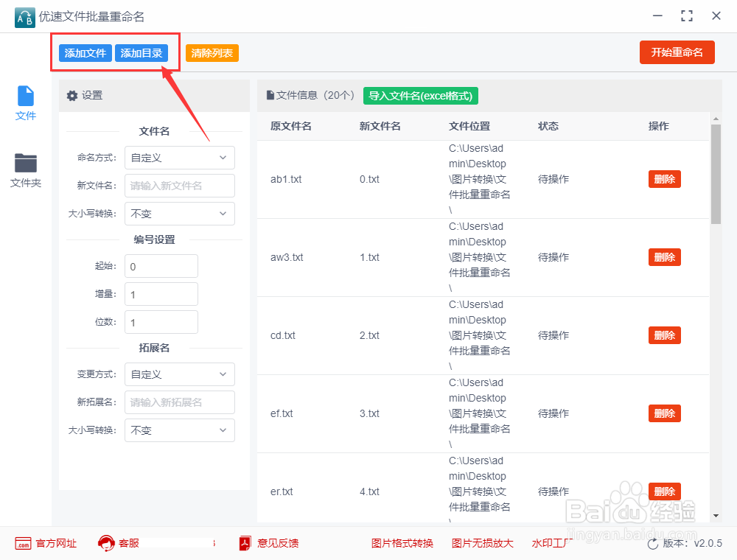This screenshot has height=560, width=737.
Task: Select aw3.txt file name cell
Action: point(287,257)
